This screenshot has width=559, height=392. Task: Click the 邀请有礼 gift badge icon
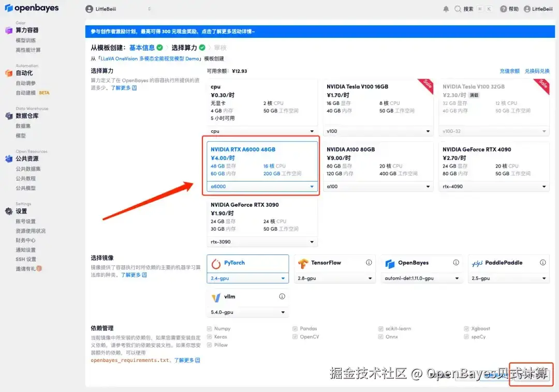click(x=39, y=268)
